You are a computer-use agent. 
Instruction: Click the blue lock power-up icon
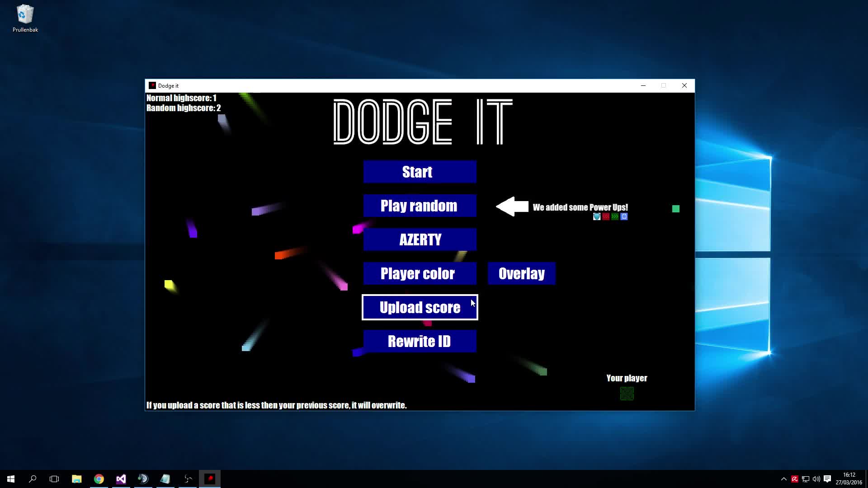pos(624,216)
